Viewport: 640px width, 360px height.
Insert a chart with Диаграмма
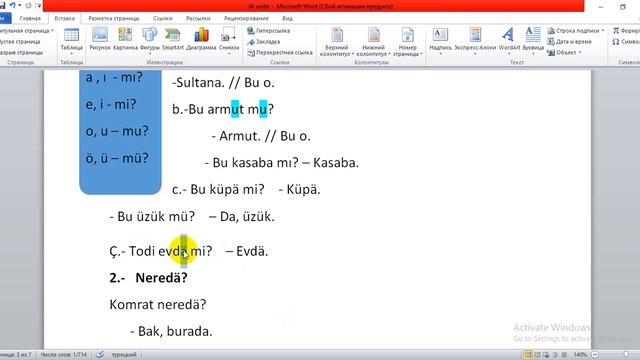coord(201,39)
